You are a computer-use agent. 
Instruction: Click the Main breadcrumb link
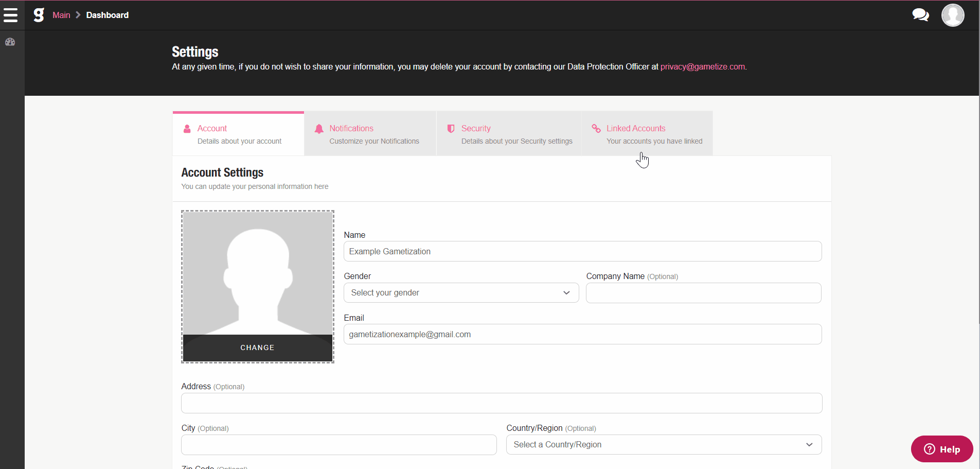[x=61, y=15]
